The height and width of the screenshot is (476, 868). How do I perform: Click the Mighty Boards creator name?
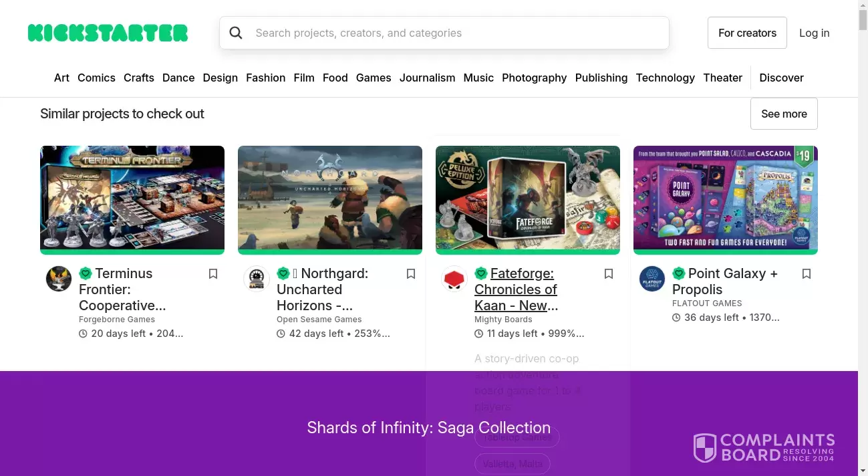(503, 320)
